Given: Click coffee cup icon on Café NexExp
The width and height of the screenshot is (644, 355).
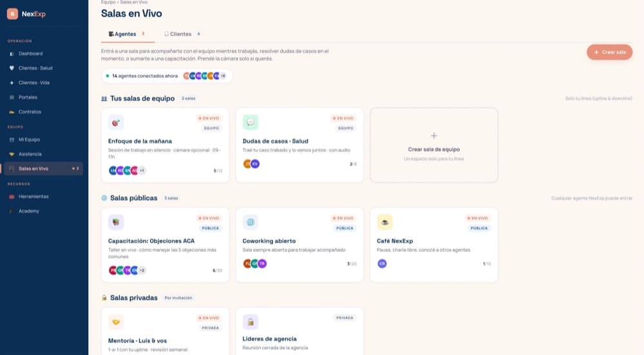Looking at the screenshot, I should pos(385,222).
